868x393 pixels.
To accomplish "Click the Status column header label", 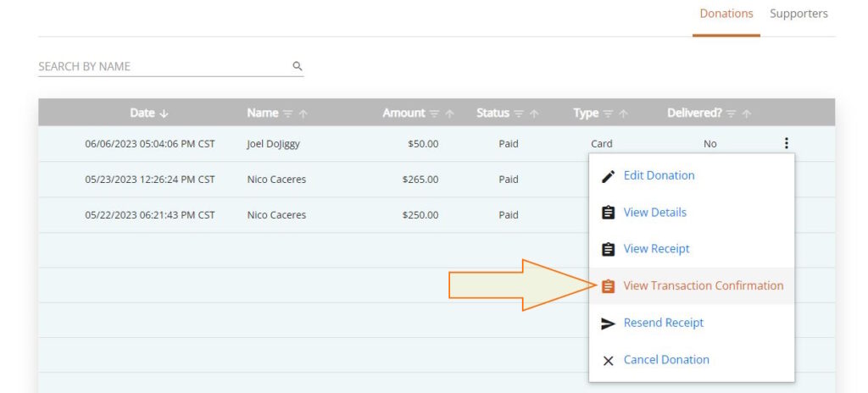I will click(492, 113).
